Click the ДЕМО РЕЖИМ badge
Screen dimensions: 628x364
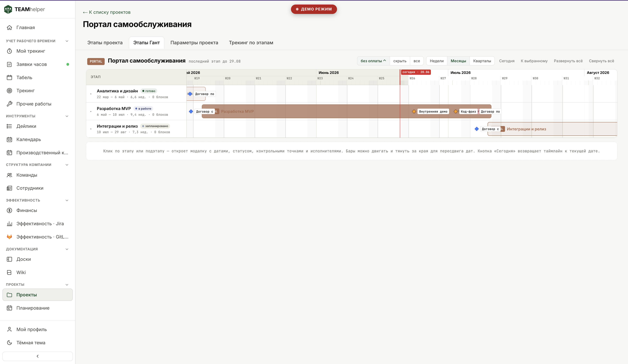314,9
